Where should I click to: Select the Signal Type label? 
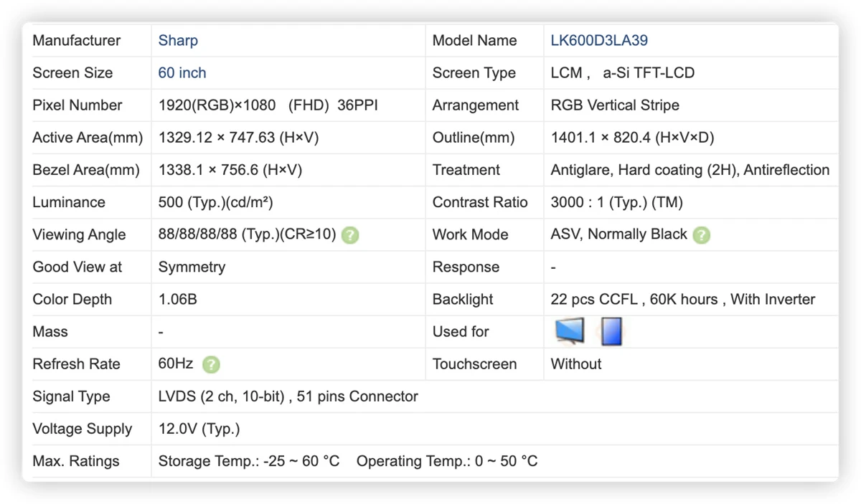pyautogui.click(x=71, y=396)
